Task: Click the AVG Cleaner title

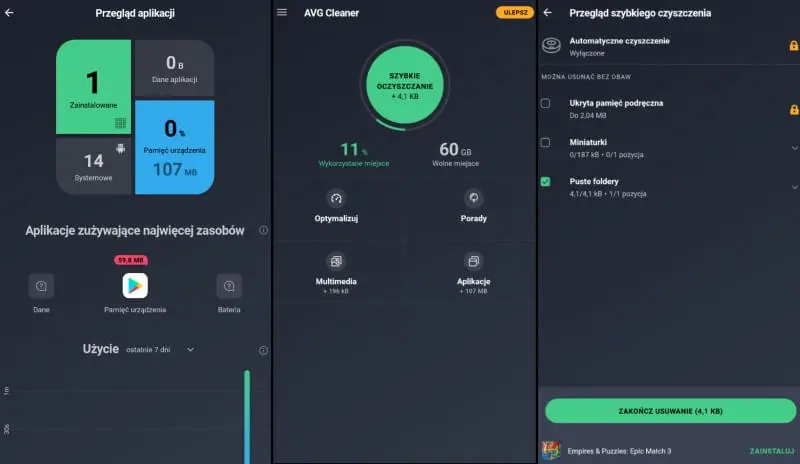Action: [x=331, y=13]
